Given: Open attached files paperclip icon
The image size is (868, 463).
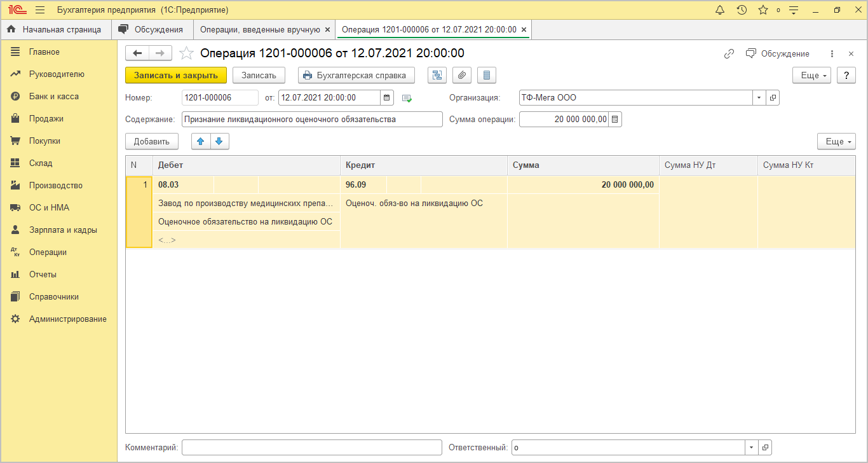Looking at the screenshot, I should point(462,75).
